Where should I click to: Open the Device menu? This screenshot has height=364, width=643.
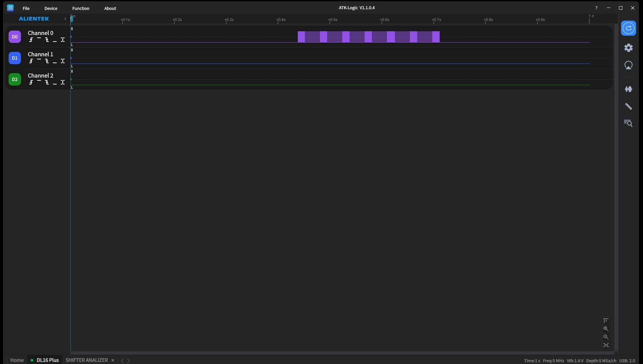pyautogui.click(x=51, y=8)
